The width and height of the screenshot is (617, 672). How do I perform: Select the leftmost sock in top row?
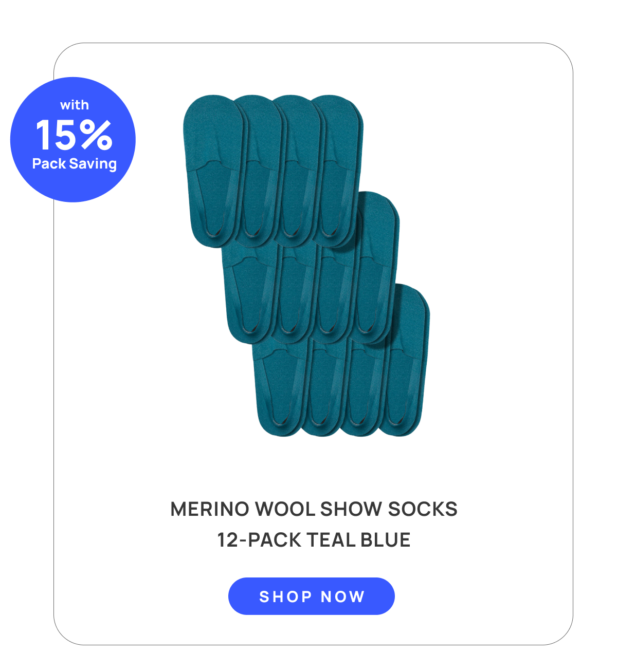tap(211, 170)
